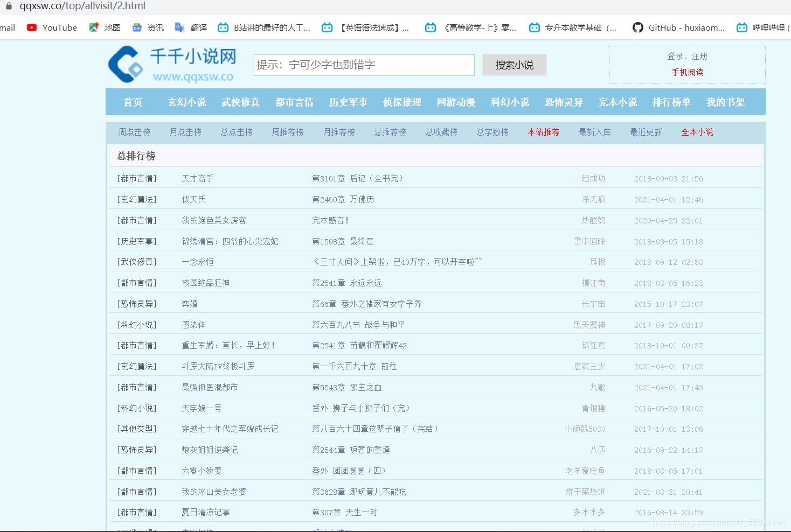This screenshot has width=791, height=532.
Task: Click the 搜索小说 button
Action: pos(514,65)
